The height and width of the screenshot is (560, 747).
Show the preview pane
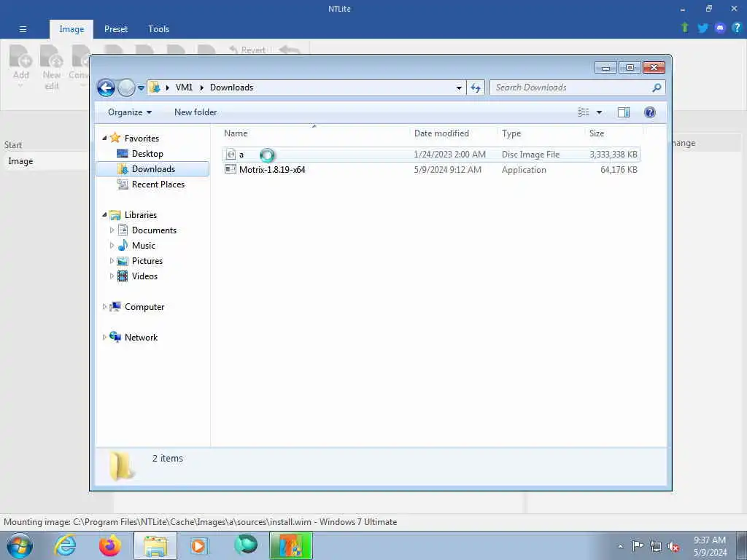pos(624,112)
